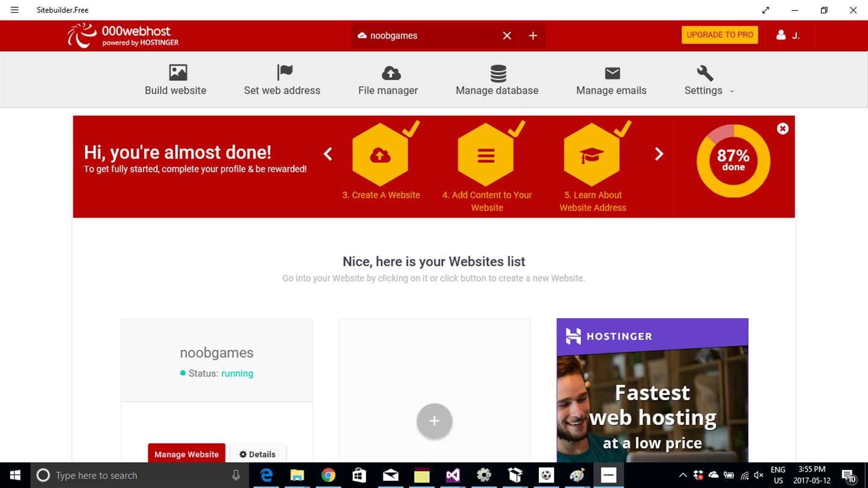Click the battery tray icon
The image size is (868, 488).
[x=729, y=475]
